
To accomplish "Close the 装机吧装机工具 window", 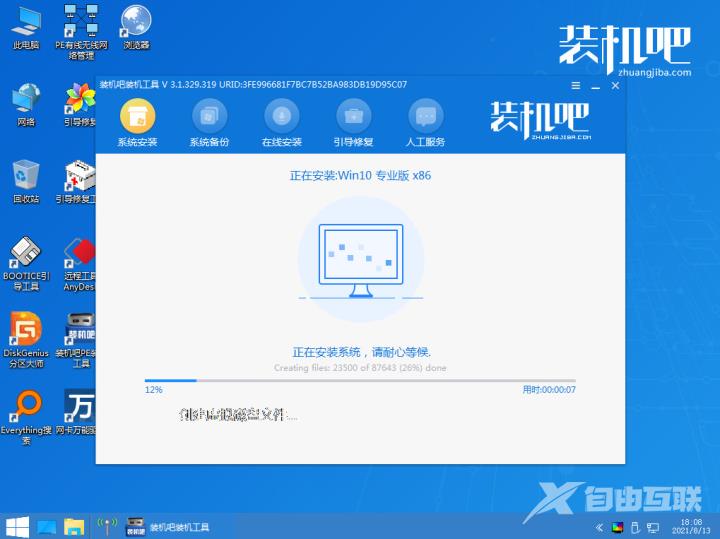I will click(615, 85).
